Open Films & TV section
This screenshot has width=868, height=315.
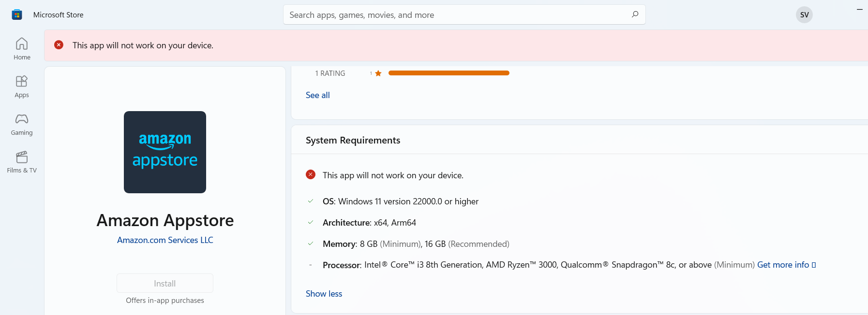(x=22, y=162)
